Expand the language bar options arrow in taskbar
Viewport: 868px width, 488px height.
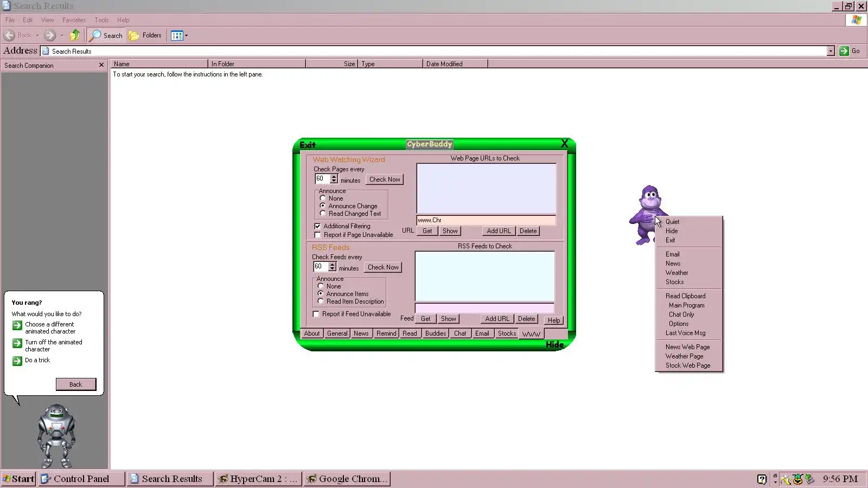(x=775, y=481)
